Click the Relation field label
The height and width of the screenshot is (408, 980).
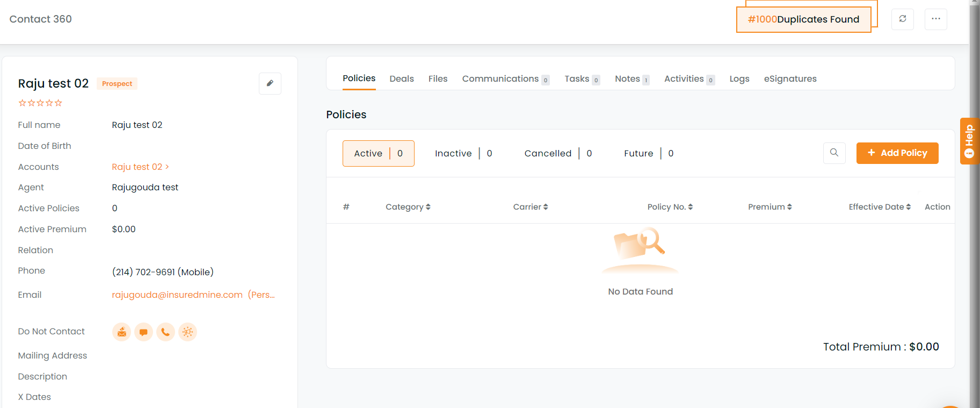click(35, 250)
